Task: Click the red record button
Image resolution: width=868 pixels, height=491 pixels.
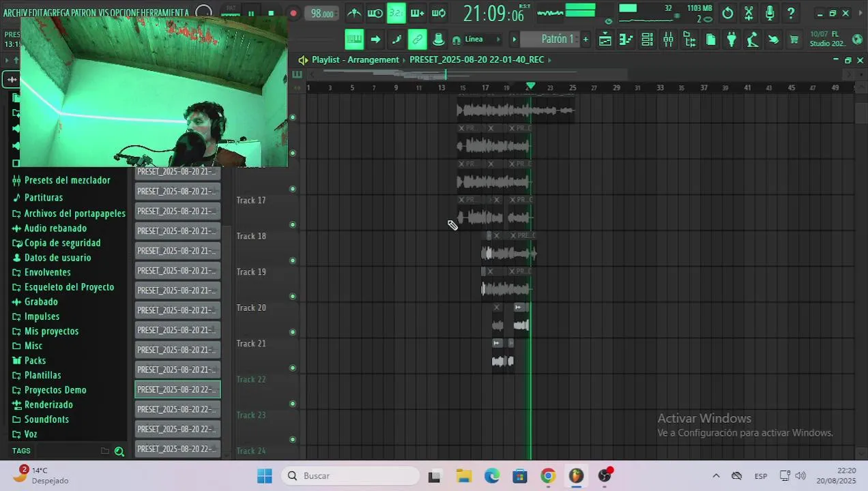Action: pyautogui.click(x=293, y=14)
